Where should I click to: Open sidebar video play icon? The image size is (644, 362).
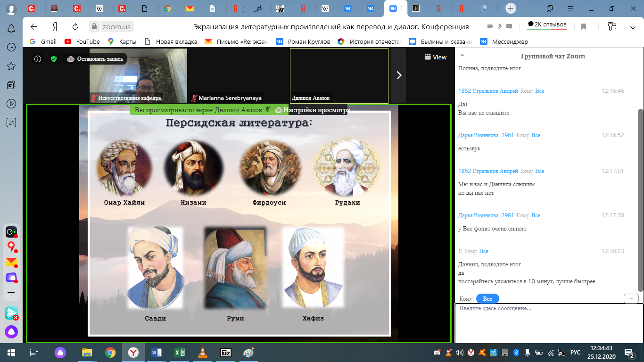point(11,104)
